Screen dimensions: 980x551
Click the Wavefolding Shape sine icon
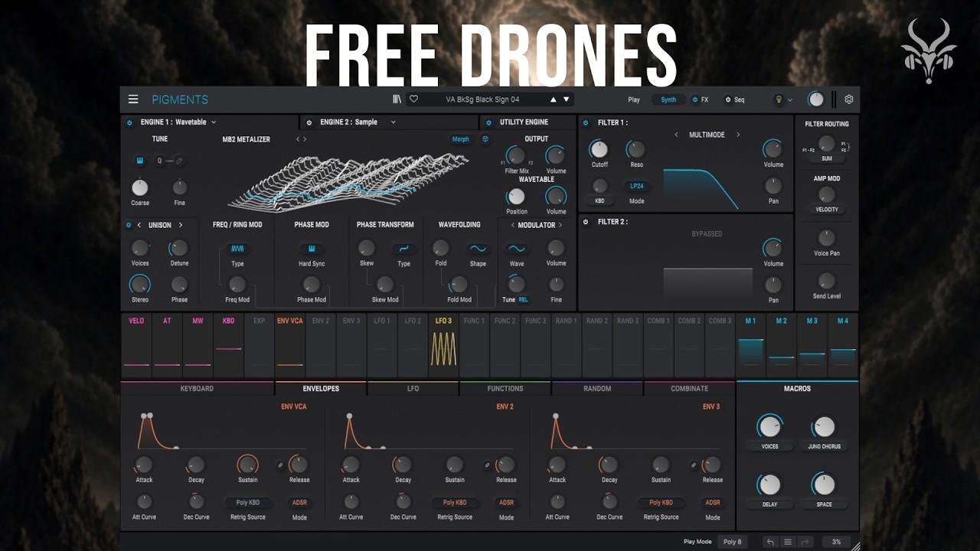click(478, 249)
